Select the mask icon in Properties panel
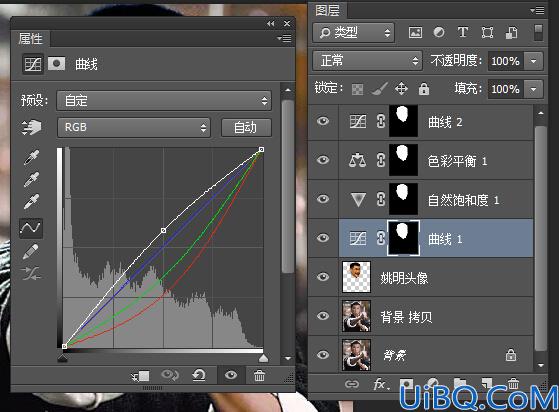Image resolution: width=559 pixels, height=412 pixels. (56, 64)
